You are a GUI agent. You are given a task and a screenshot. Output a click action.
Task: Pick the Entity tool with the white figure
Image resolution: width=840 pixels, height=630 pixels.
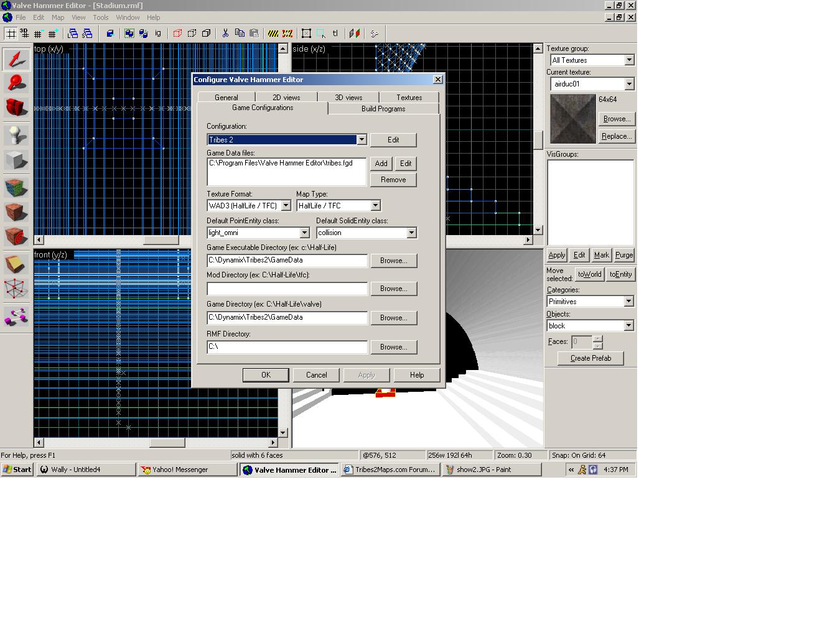point(16,135)
